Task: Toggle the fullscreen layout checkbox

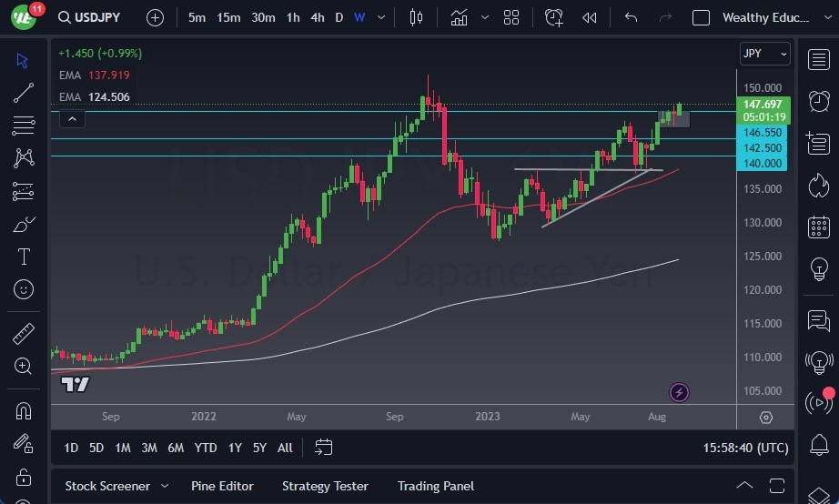Action: tap(701, 17)
